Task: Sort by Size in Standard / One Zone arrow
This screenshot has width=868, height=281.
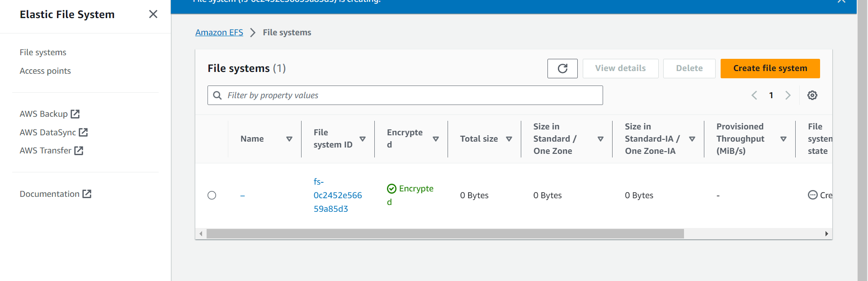Action: coord(600,139)
